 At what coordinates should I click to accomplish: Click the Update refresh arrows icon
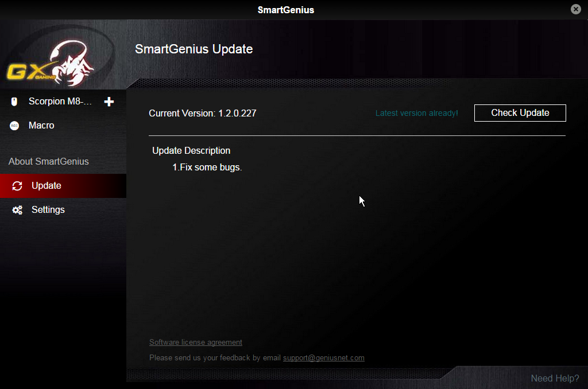point(17,186)
